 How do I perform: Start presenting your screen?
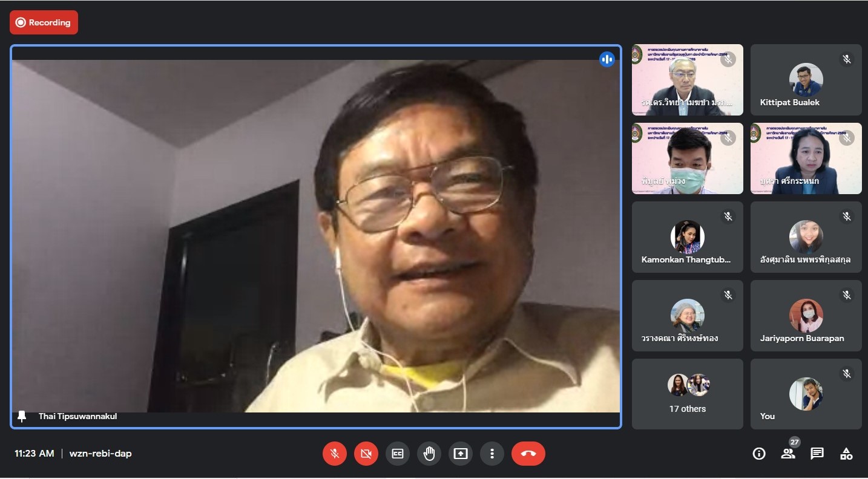tap(461, 454)
